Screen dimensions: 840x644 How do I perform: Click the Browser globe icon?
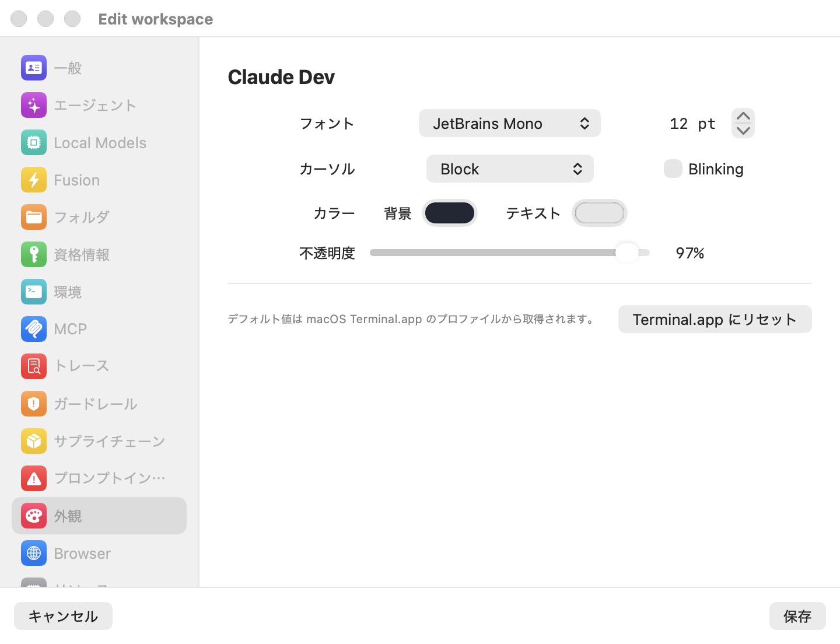[34, 553]
